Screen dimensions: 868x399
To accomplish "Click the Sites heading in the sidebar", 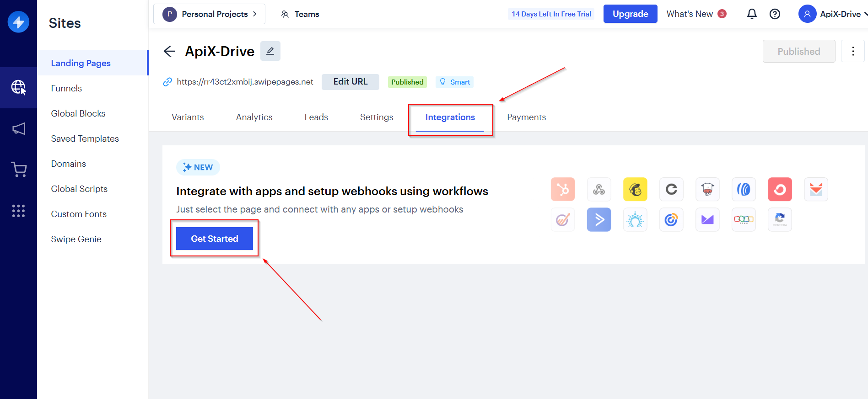I will click(65, 23).
